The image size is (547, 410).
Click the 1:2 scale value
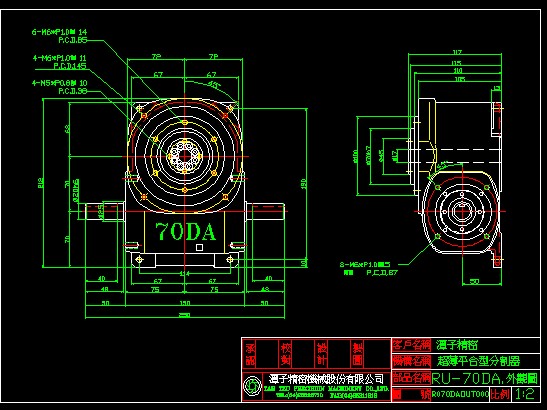(525, 394)
